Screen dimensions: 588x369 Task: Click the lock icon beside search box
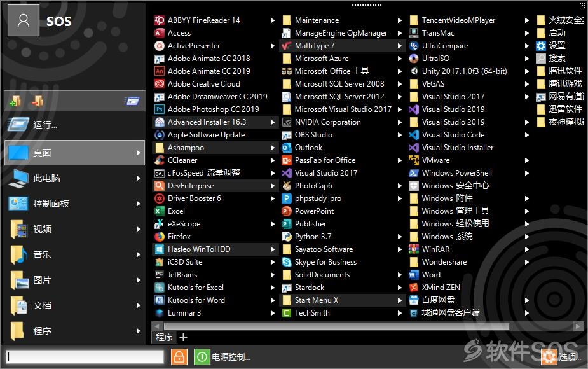click(179, 357)
